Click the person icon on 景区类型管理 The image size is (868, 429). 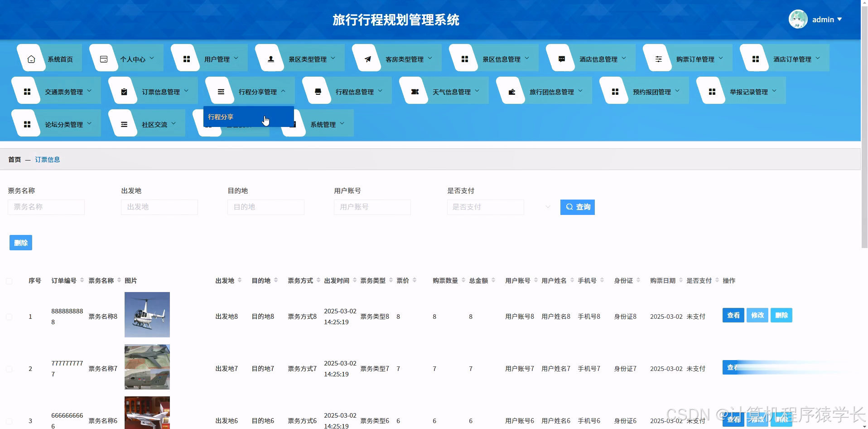click(x=270, y=58)
